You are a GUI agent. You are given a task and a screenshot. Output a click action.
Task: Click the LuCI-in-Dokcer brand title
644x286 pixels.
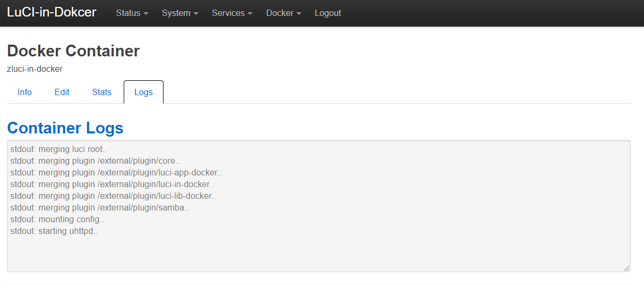pyautogui.click(x=51, y=12)
